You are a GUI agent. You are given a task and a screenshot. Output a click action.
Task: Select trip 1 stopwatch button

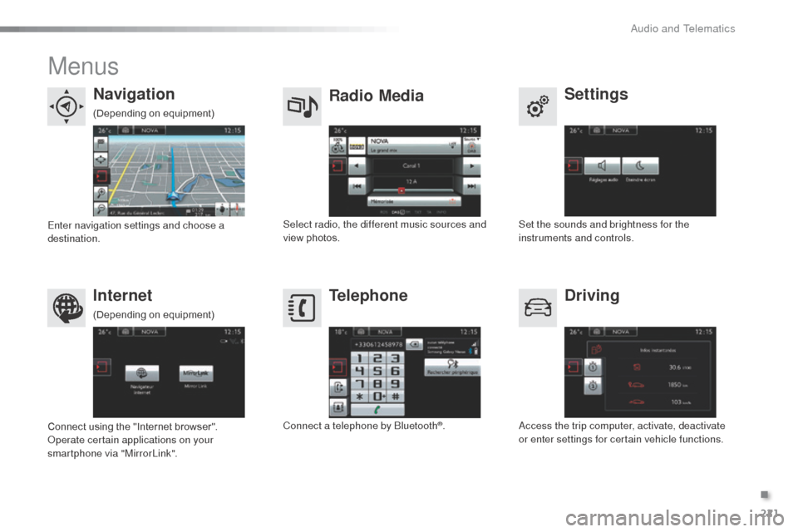click(593, 367)
